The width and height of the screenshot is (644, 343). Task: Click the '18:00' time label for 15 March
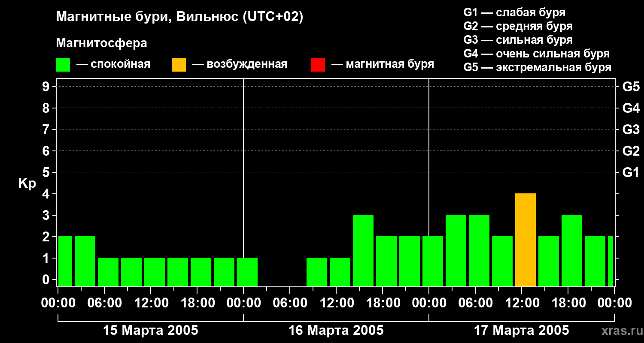click(x=197, y=303)
